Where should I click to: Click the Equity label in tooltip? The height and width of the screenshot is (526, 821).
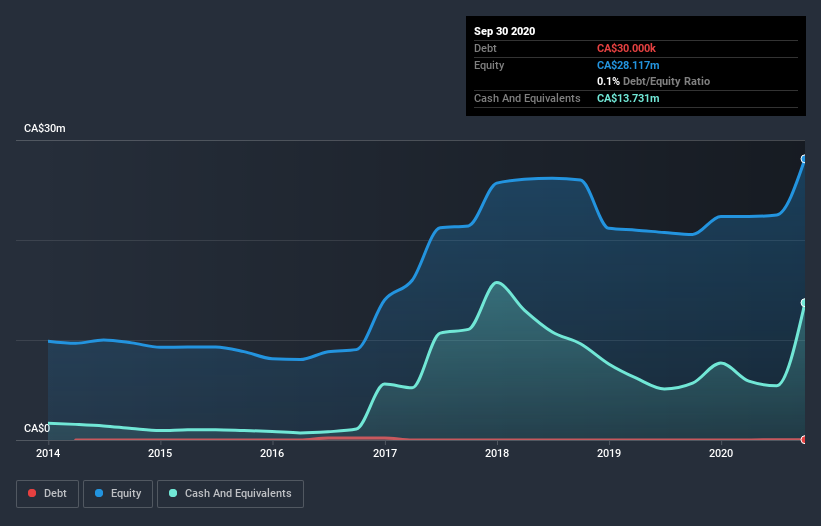(489, 65)
